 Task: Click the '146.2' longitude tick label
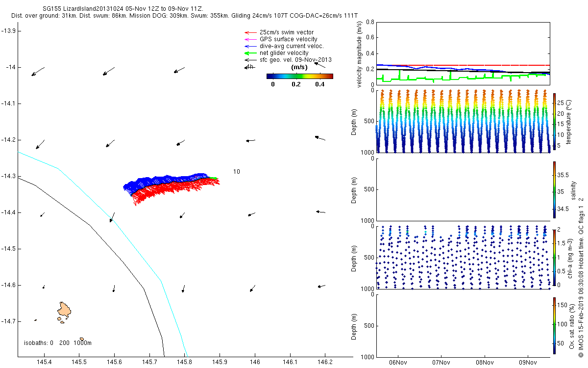tap(325, 362)
